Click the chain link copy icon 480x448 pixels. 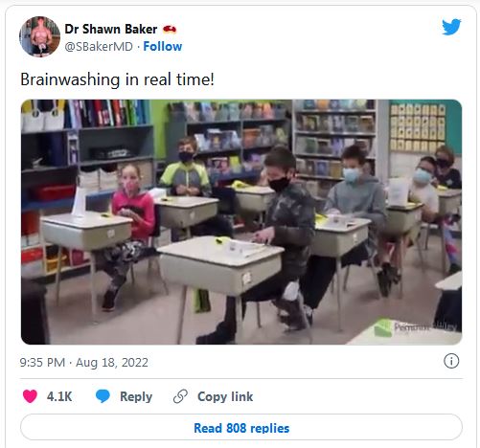[x=180, y=396]
